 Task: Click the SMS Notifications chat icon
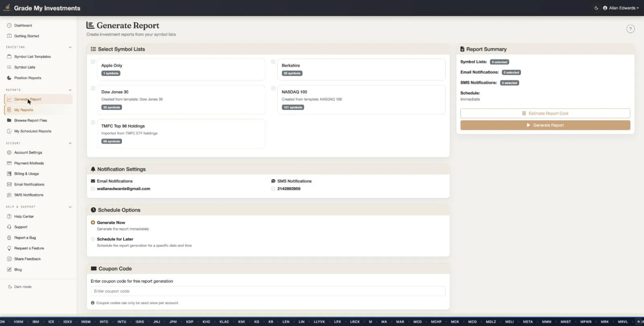[9, 195]
